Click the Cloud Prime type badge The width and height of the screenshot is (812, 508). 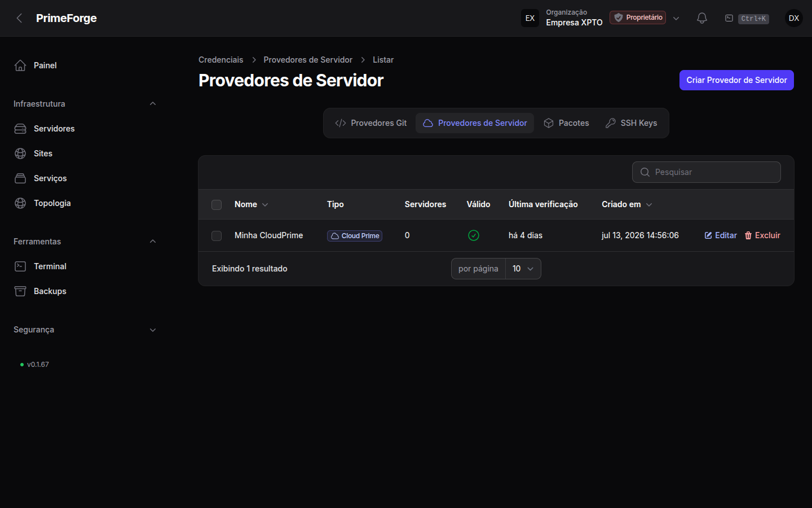(x=355, y=235)
